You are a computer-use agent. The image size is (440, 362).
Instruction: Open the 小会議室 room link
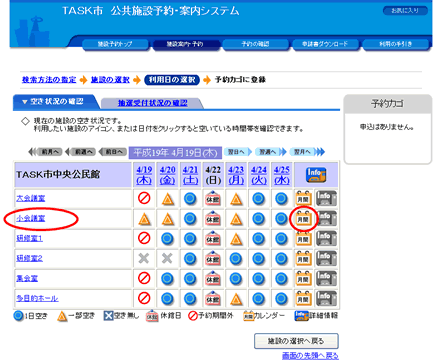click(x=31, y=218)
